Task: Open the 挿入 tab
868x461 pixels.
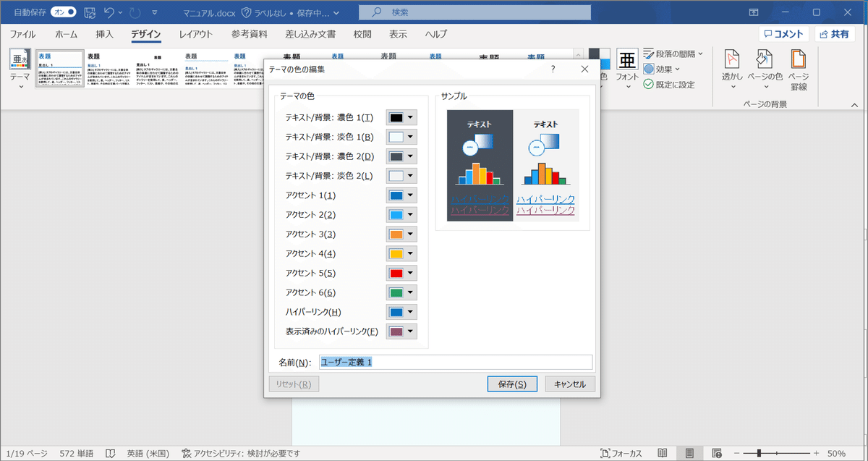Action: pos(104,34)
